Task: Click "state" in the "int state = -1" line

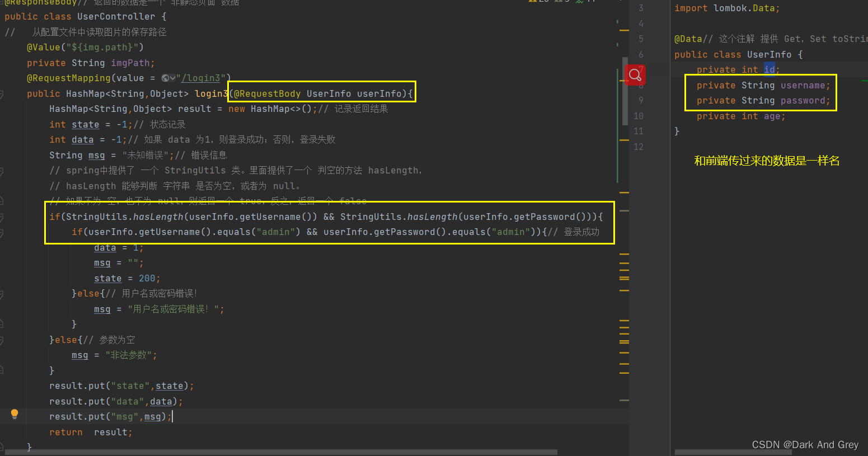Action: click(85, 125)
